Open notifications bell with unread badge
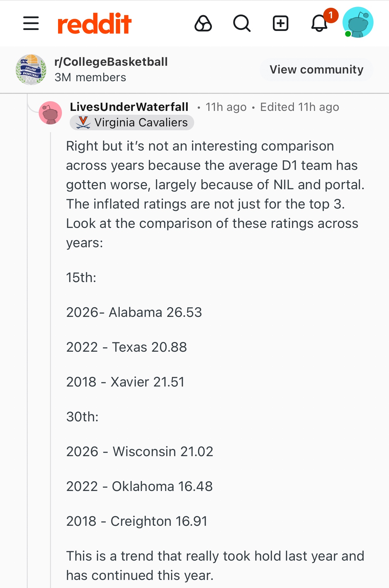The height and width of the screenshot is (588, 389). (320, 24)
